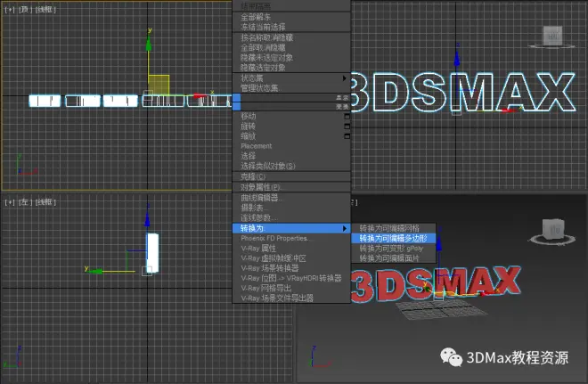
Task: Choose 隐藏未选定对象 in the menu
Action: (266, 58)
